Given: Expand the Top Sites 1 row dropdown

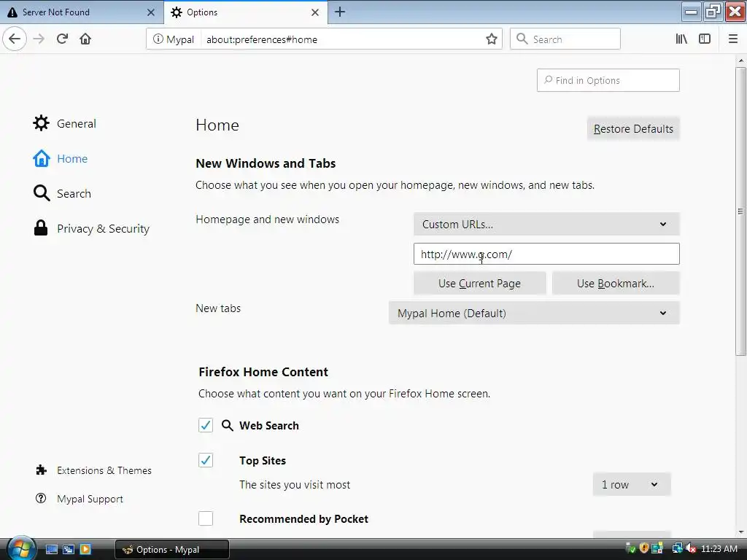Looking at the screenshot, I should (632, 485).
